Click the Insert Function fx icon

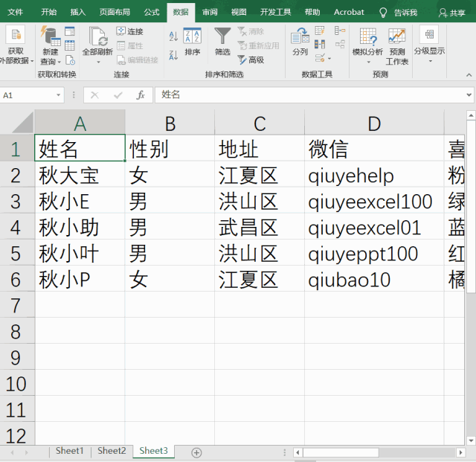pyautogui.click(x=140, y=95)
